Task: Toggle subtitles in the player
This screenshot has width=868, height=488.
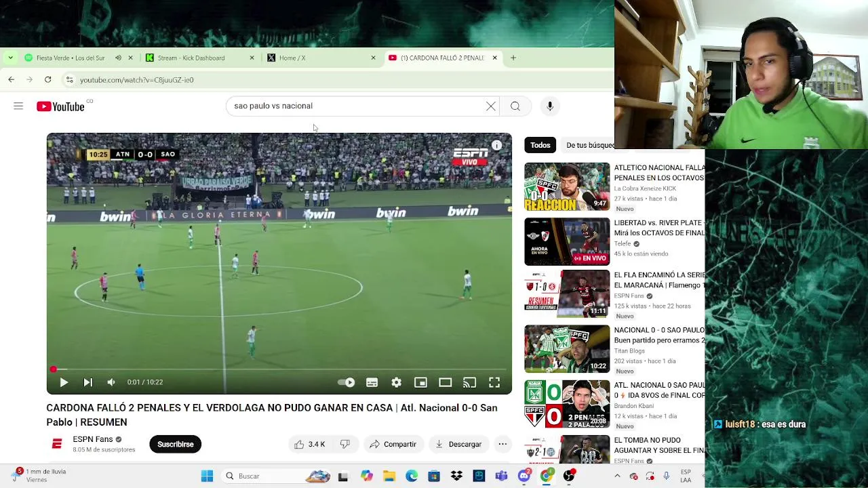Action: click(372, 382)
